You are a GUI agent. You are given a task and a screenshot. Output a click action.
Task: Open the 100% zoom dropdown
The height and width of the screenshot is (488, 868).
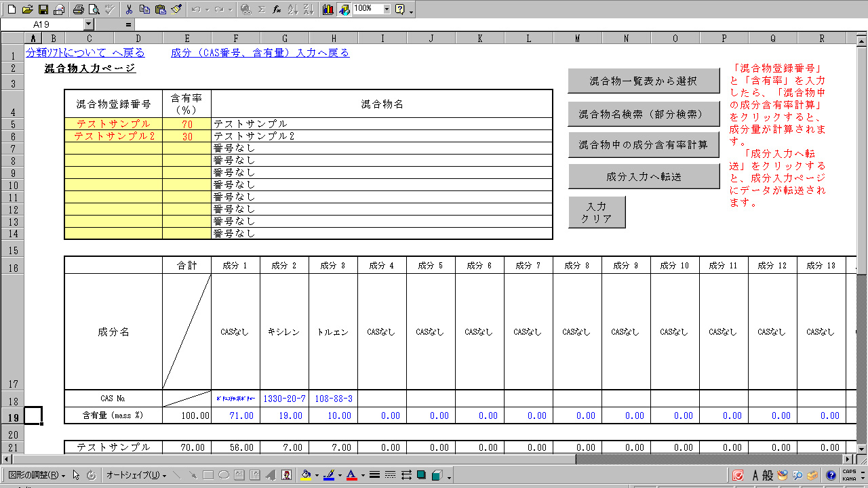(x=387, y=9)
